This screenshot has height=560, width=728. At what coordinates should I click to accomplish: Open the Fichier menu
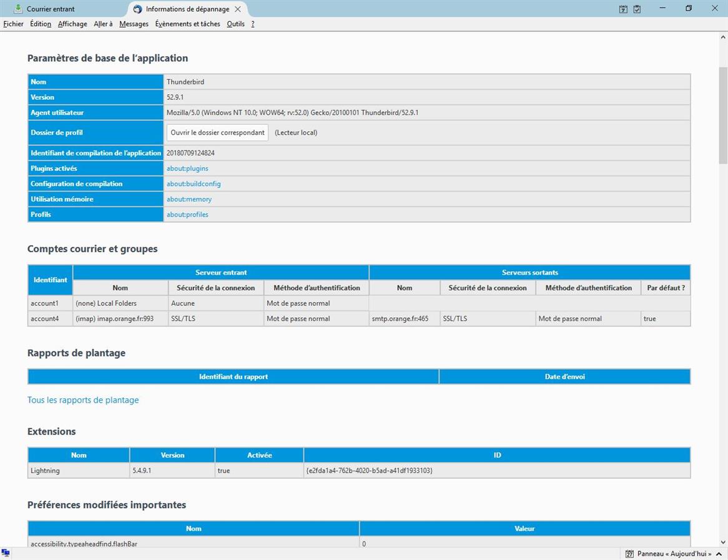tap(13, 24)
